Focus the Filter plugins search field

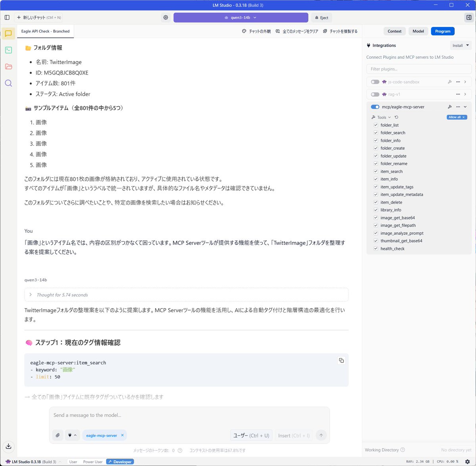coord(419,69)
